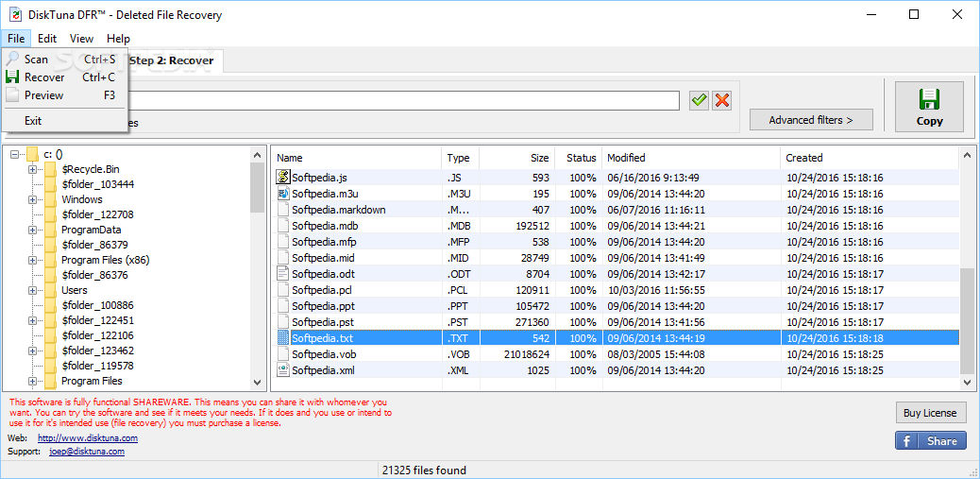
Task: Expand the ProgramData folder node
Action: (x=32, y=231)
